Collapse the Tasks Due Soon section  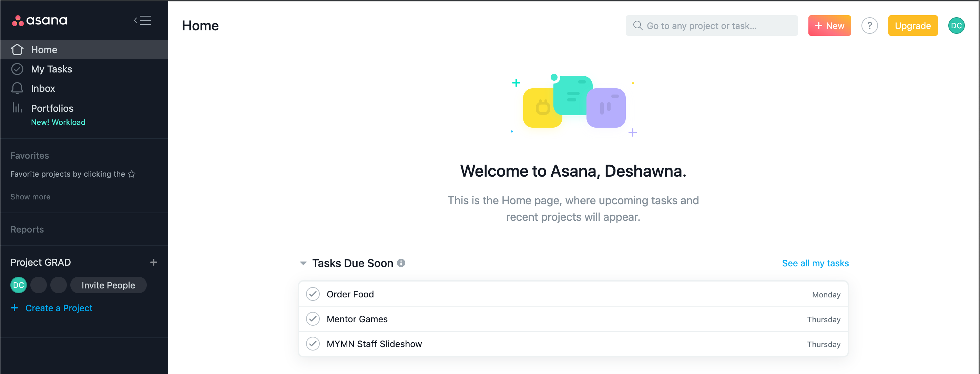[303, 263]
